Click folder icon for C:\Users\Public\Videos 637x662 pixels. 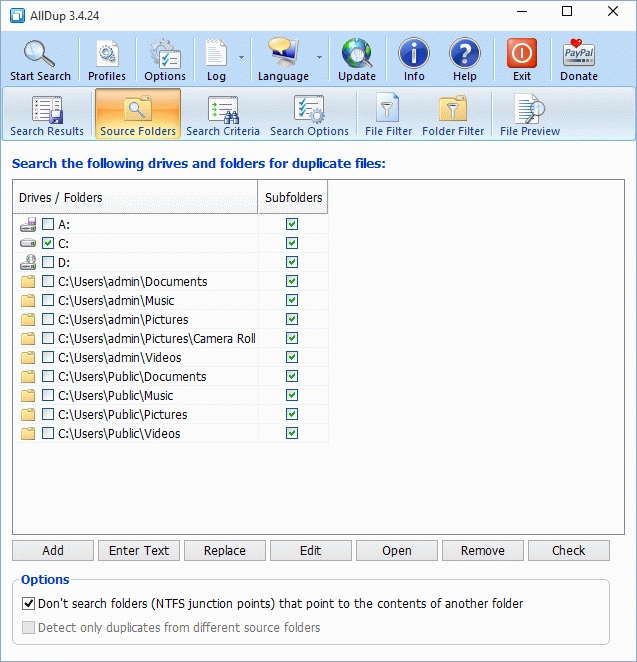point(28,434)
